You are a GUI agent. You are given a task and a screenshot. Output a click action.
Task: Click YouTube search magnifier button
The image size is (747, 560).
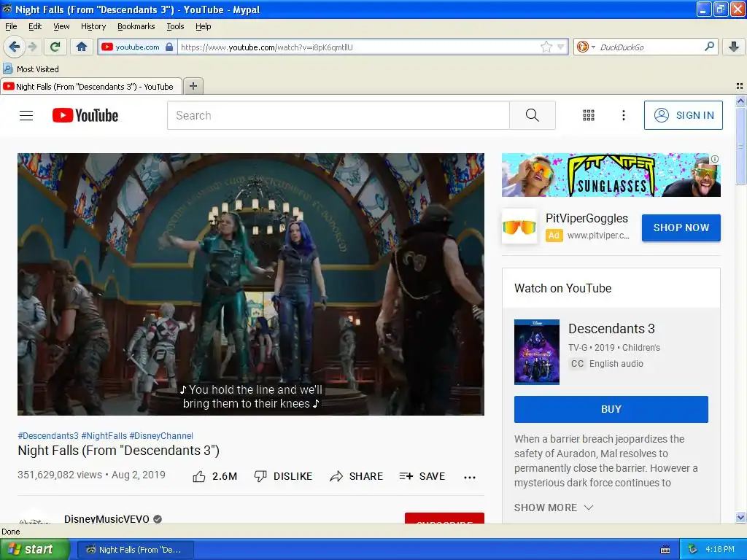coord(532,115)
